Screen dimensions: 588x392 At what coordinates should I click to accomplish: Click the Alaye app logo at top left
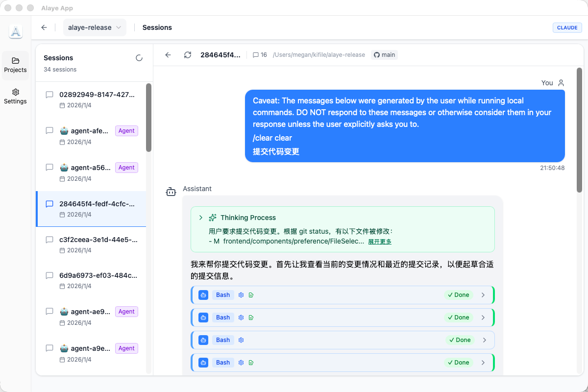(15, 31)
